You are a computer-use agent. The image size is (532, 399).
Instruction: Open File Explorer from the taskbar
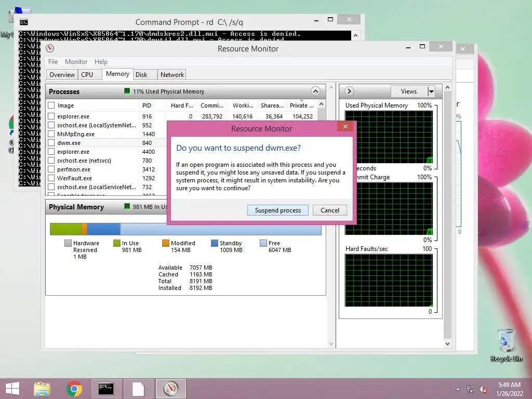coord(42,389)
